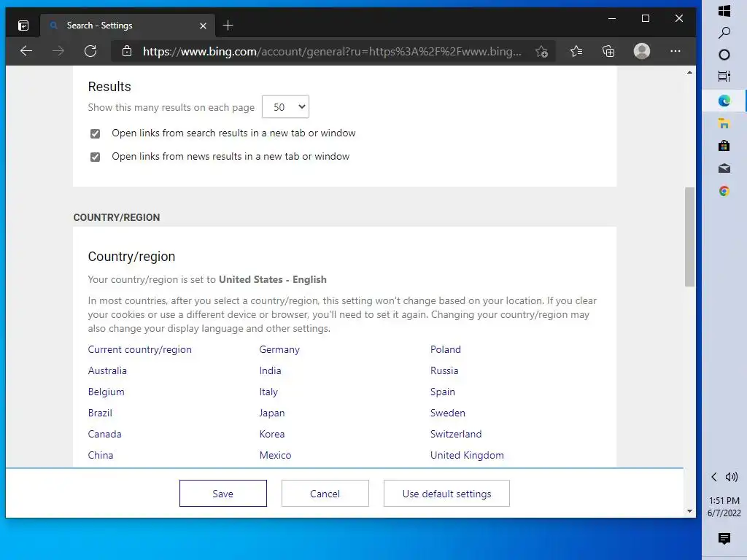
Task: Choose United Kingdom as country
Action: [x=467, y=455]
